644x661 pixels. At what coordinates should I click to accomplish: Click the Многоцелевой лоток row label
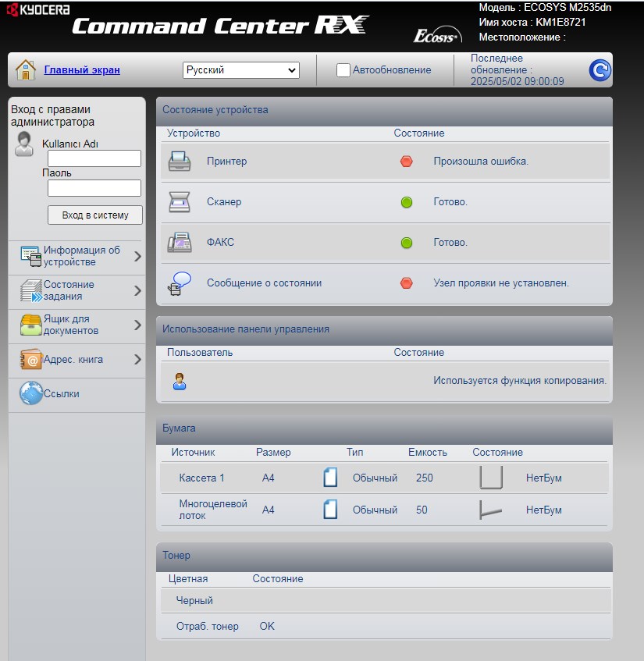tap(213, 510)
